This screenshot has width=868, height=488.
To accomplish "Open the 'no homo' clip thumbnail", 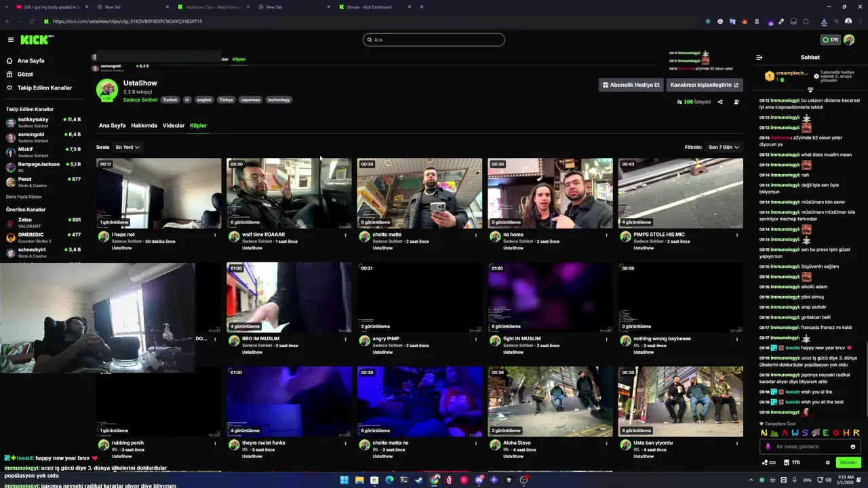I will pyautogui.click(x=550, y=193).
